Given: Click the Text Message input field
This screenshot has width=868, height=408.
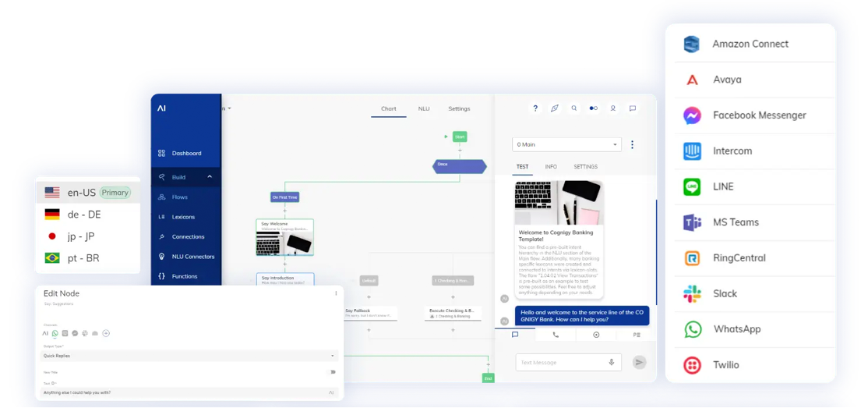Looking at the screenshot, I should [x=569, y=362].
